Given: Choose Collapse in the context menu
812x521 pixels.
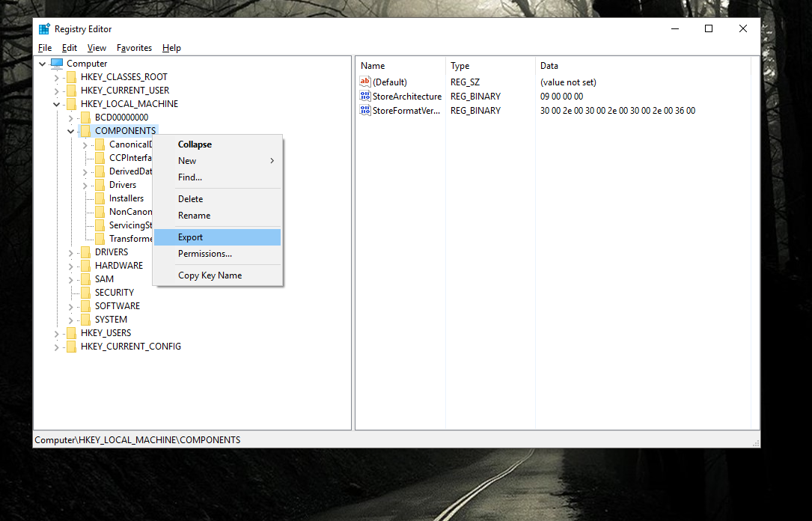Looking at the screenshot, I should pyautogui.click(x=218, y=144).
